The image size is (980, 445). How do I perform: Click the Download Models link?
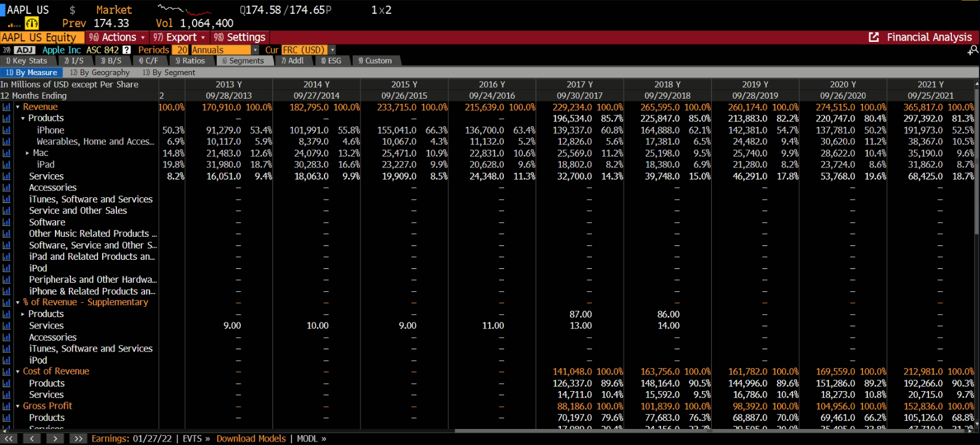tap(251, 439)
